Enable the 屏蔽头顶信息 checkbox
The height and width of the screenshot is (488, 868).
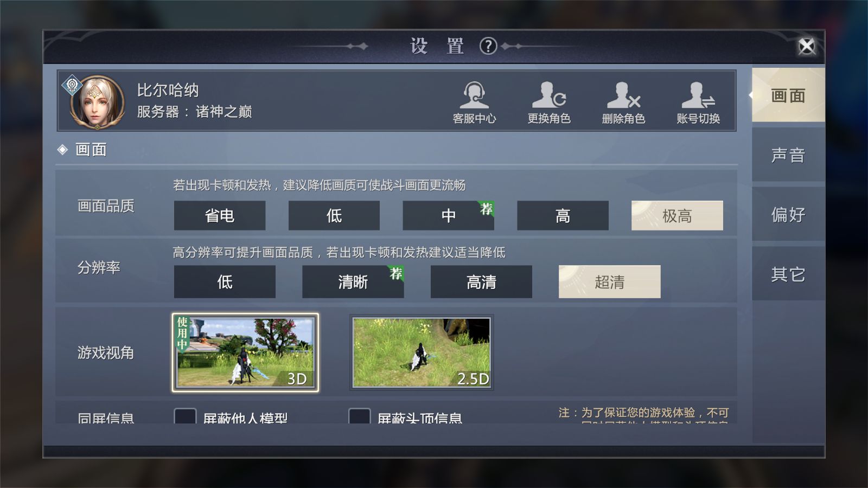pyautogui.click(x=360, y=418)
